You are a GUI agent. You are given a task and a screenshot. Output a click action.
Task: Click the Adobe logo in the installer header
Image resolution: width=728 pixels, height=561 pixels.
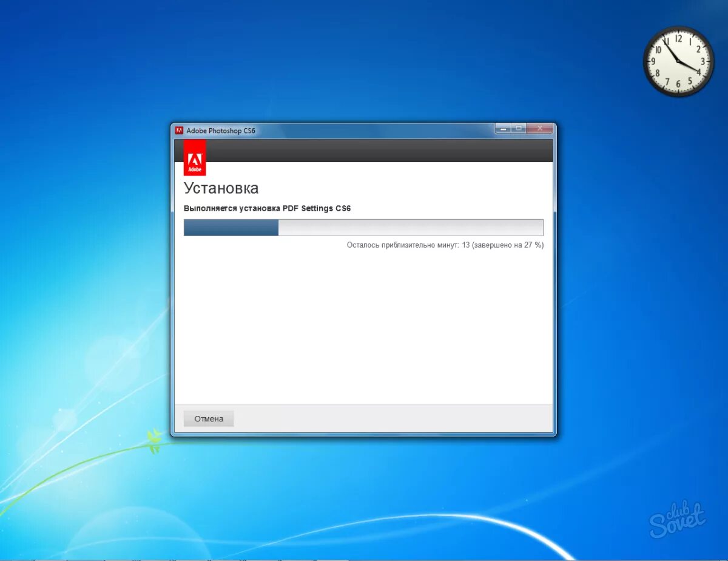195,158
